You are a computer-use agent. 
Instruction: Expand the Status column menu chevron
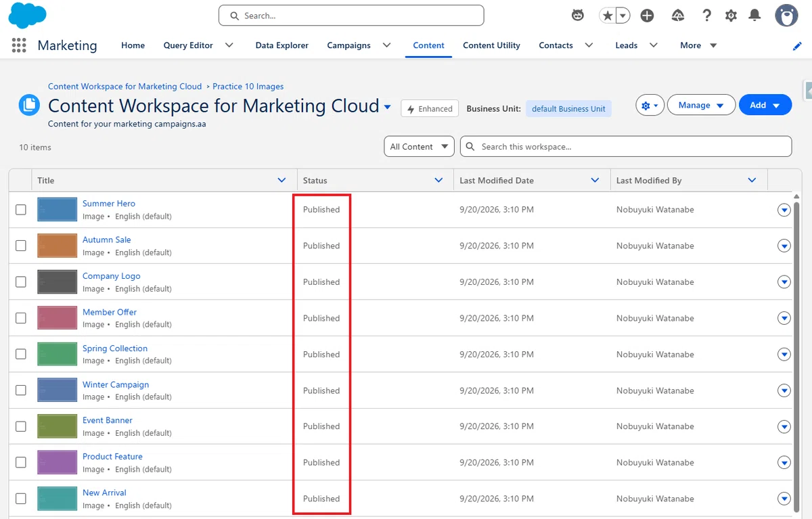[439, 180]
